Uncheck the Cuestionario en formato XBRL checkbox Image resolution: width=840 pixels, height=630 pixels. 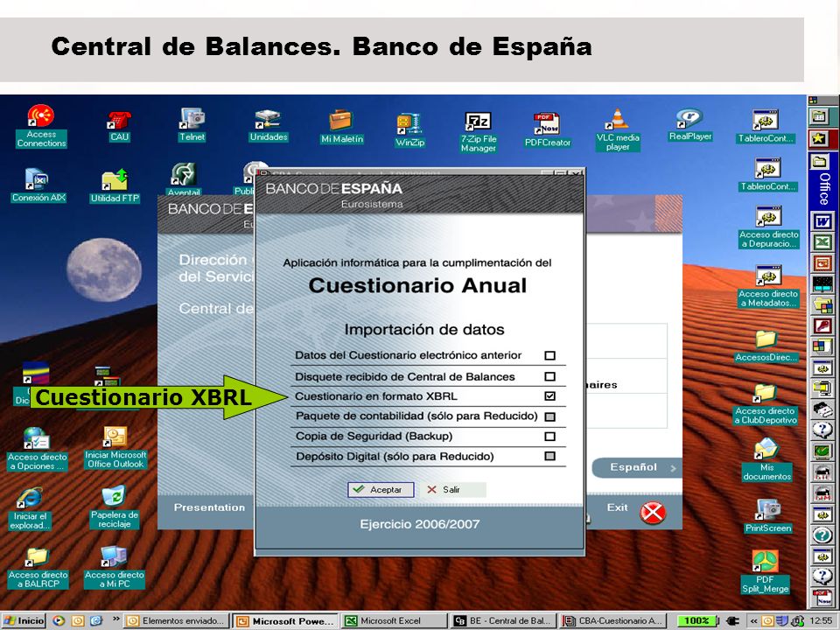549,395
